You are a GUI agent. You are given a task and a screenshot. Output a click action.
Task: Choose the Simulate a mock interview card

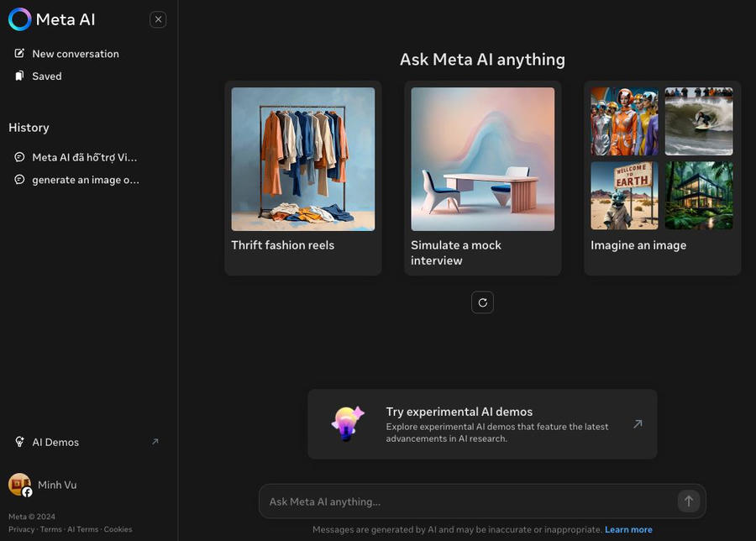pyautogui.click(x=482, y=177)
